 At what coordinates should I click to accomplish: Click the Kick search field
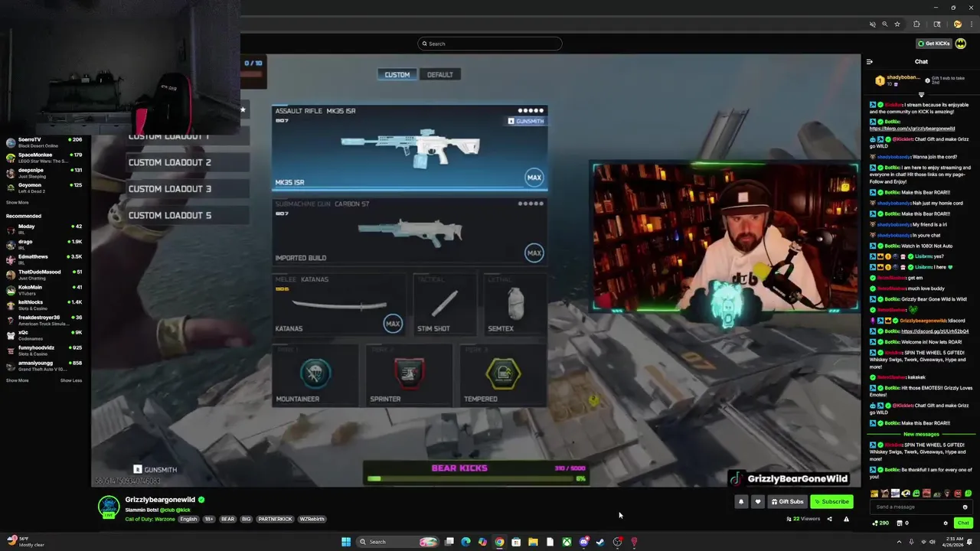click(x=490, y=44)
